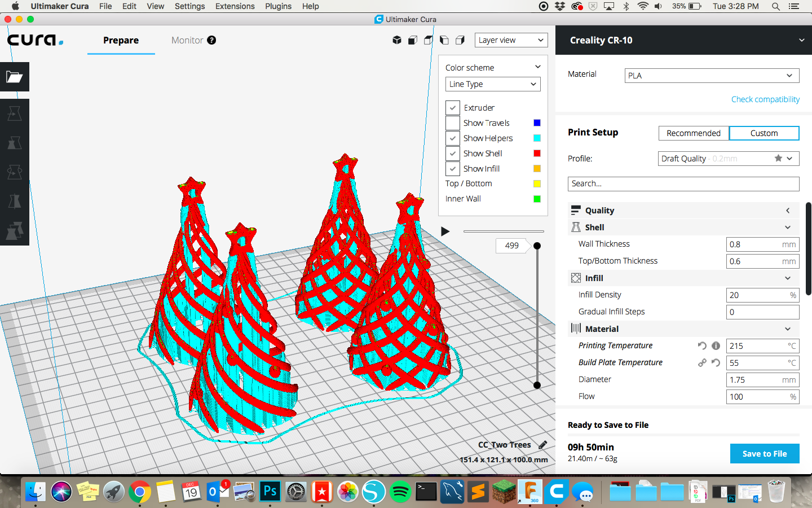Switch camera to 3D isometric view cube
This screenshot has height=508, width=812.
397,40
